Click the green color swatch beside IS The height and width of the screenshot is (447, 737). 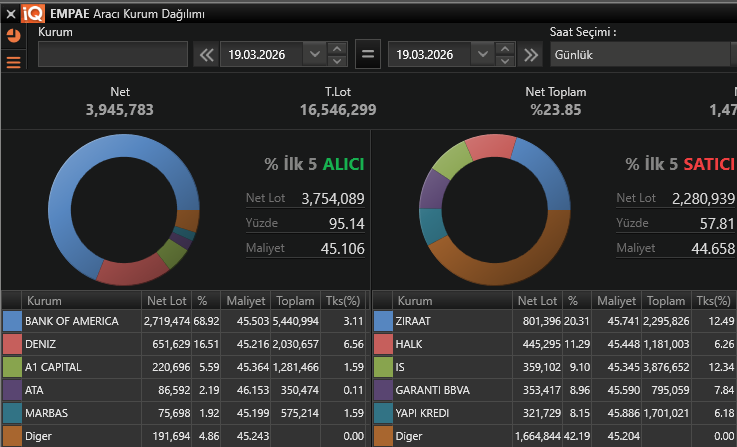(x=383, y=367)
